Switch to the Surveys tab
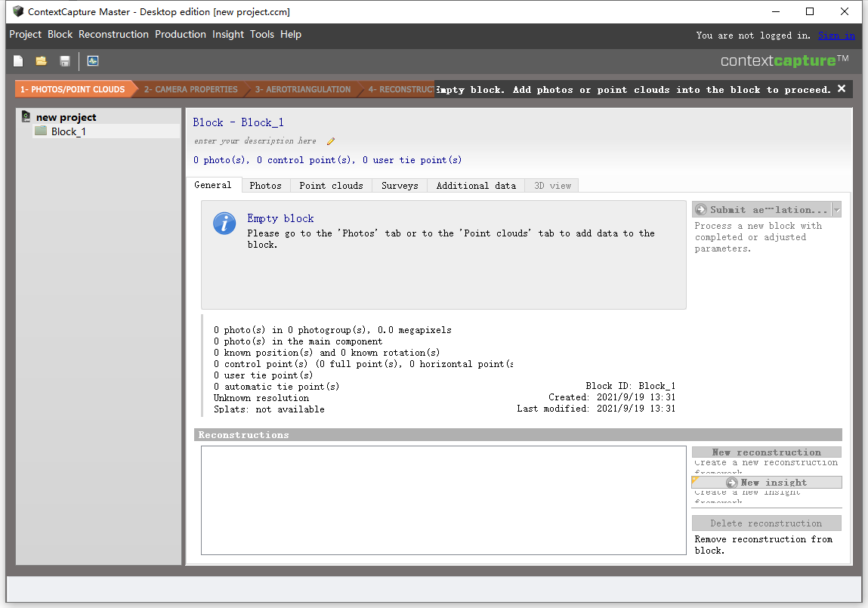868x608 pixels. point(400,185)
